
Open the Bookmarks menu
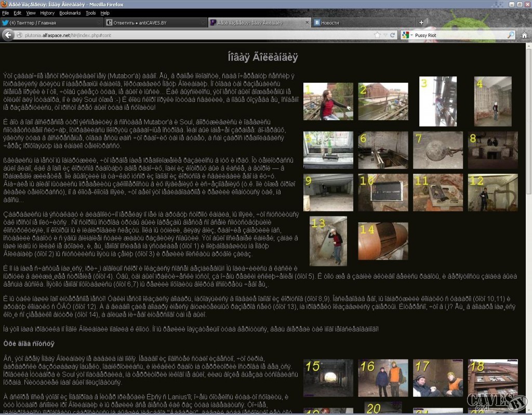click(x=70, y=12)
